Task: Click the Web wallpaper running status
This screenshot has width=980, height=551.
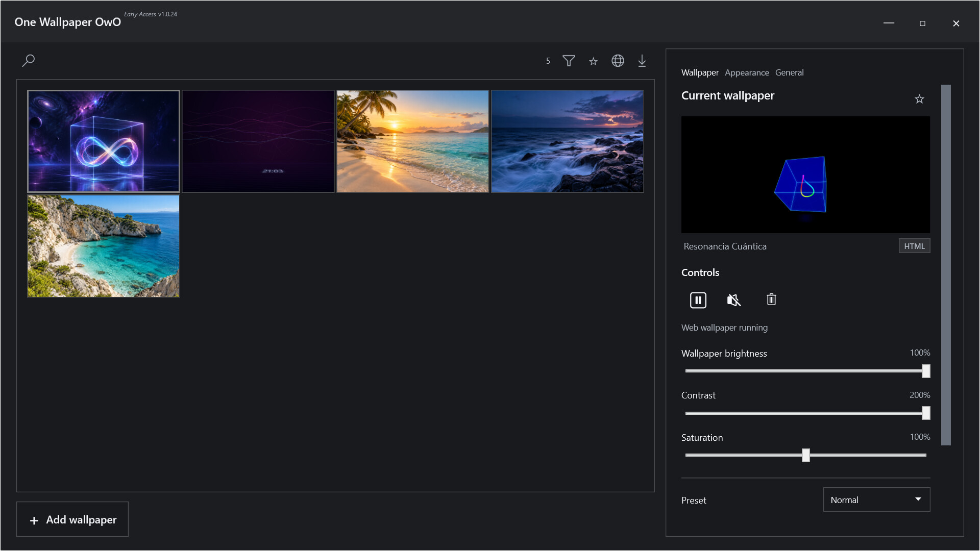Action: click(724, 328)
